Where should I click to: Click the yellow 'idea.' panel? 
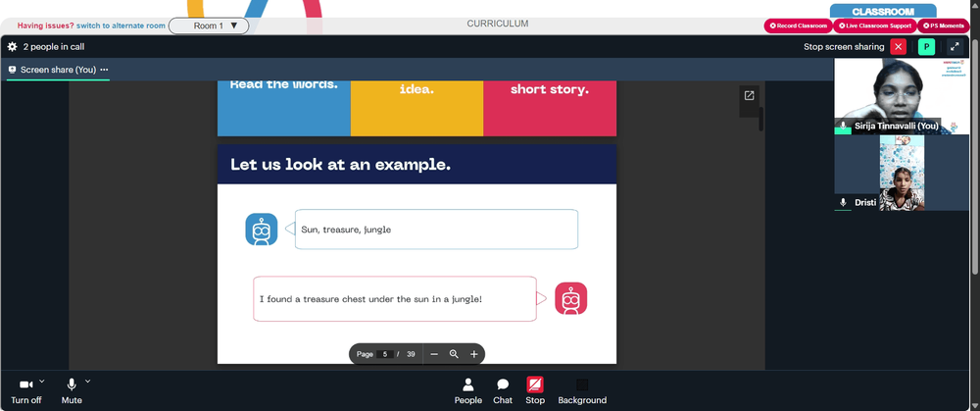(416, 108)
